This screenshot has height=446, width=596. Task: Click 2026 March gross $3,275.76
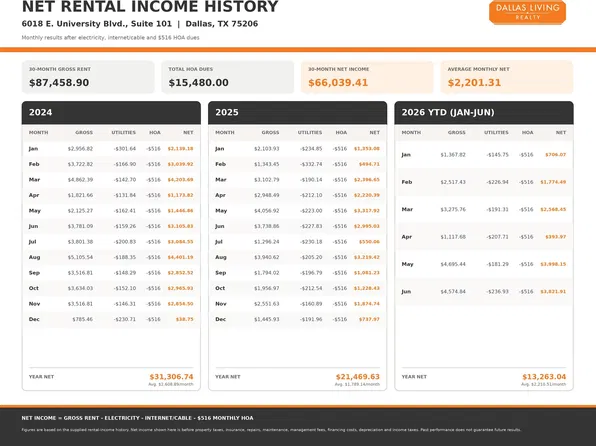pyautogui.click(x=453, y=210)
